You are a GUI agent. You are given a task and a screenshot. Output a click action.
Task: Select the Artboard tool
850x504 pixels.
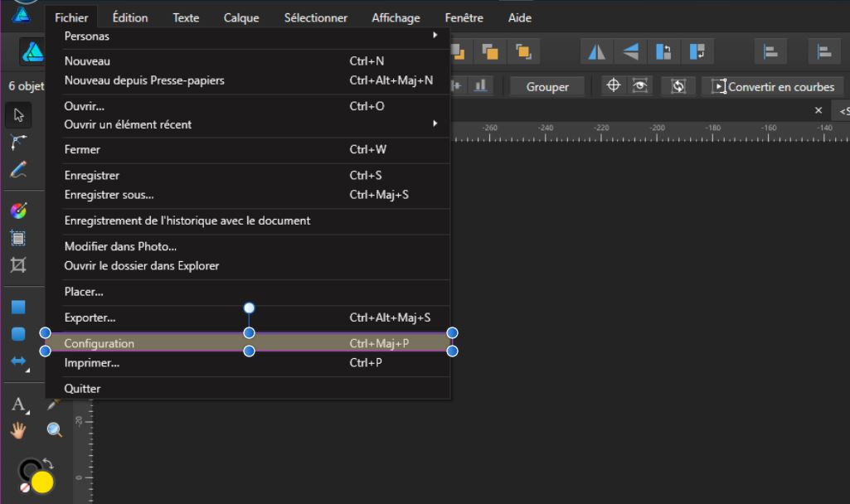pos(18,238)
